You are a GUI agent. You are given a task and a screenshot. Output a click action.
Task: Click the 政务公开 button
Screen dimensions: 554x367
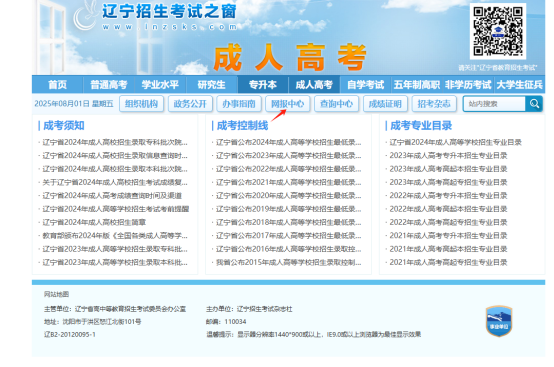pyautogui.click(x=190, y=104)
